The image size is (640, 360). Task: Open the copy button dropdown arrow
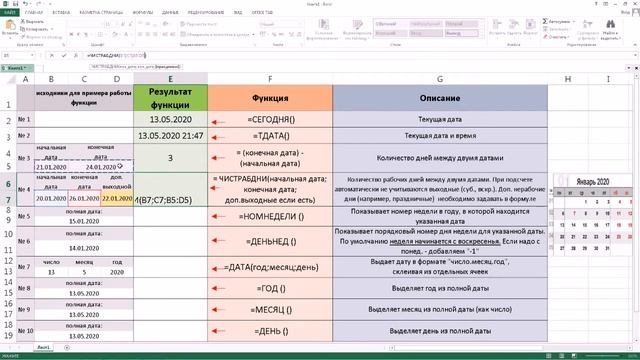pyautogui.click(x=52, y=29)
